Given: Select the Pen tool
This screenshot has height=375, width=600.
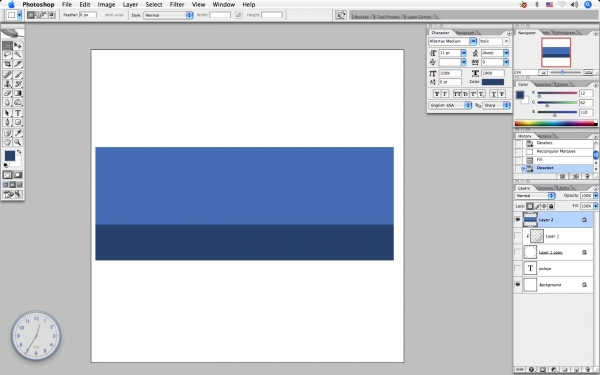Looking at the screenshot, I should tap(7, 122).
